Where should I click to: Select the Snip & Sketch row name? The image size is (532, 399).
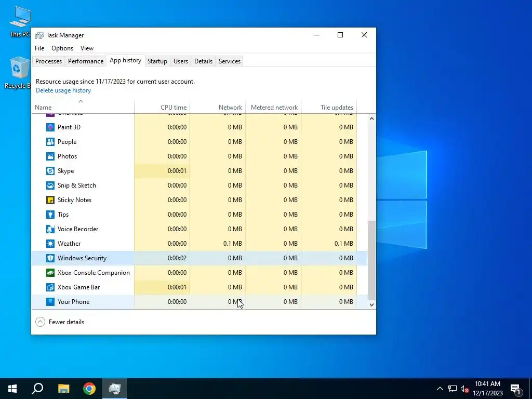pyautogui.click(x=77, y=185)
